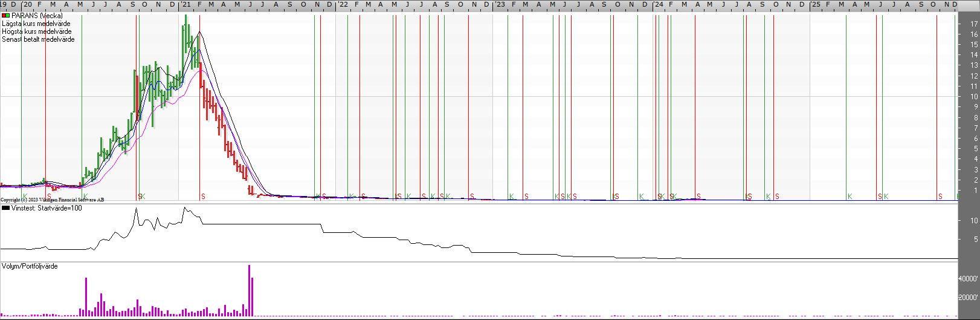This screenshot has width=980, height=320.
Task: Click the 'Vinstest: Startvärde=100' panel title
Action: [x=47, y=208]
